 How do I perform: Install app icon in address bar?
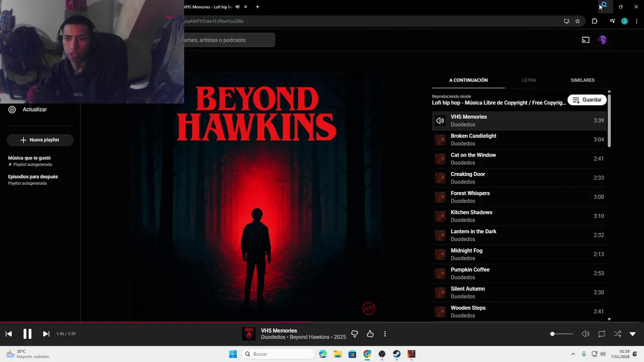[x=567, y=21]
